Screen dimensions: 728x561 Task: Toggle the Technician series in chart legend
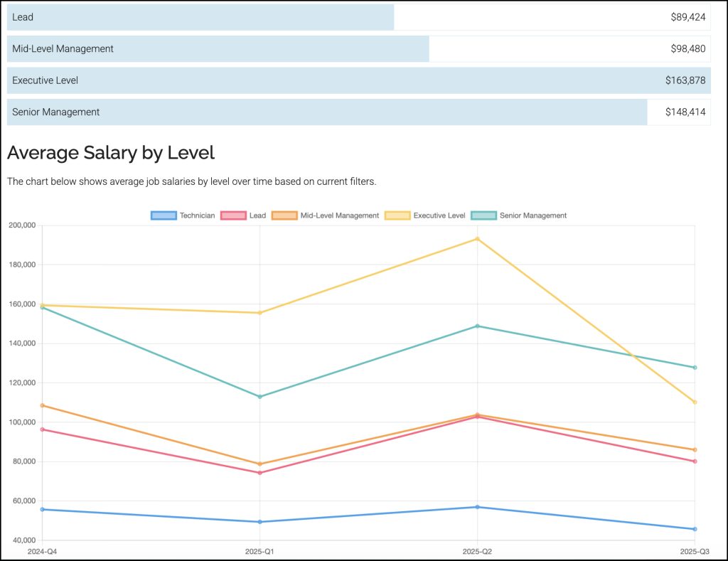coord(183,215)
